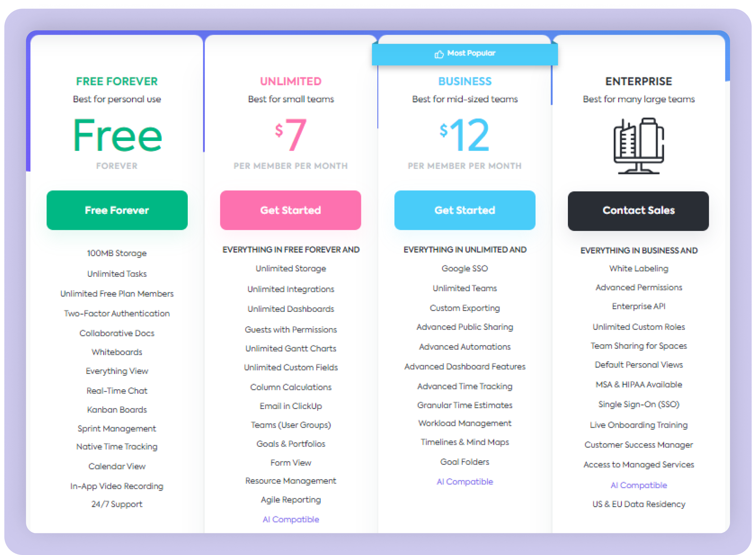Click Email in ClickUp feature

click(291, 406)
